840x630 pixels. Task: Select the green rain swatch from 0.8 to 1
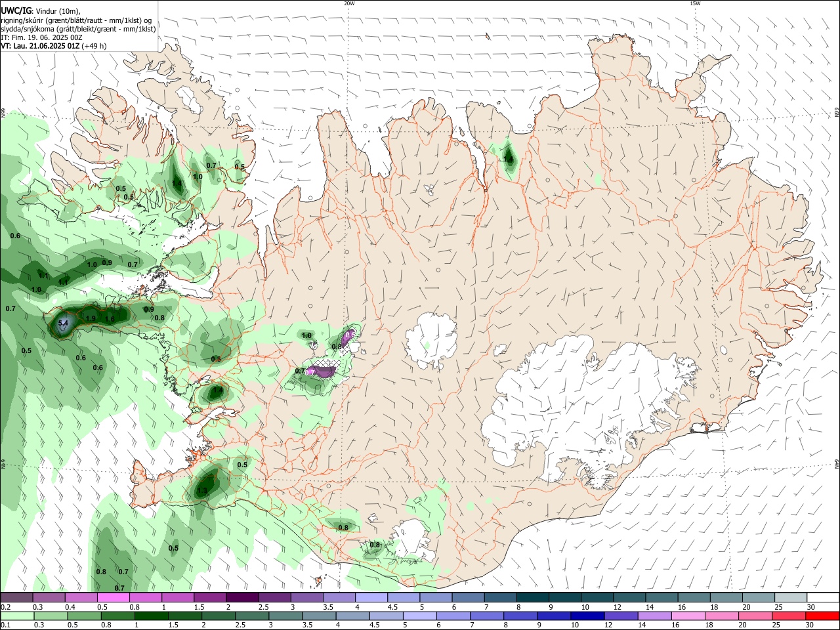coord(118,616)
